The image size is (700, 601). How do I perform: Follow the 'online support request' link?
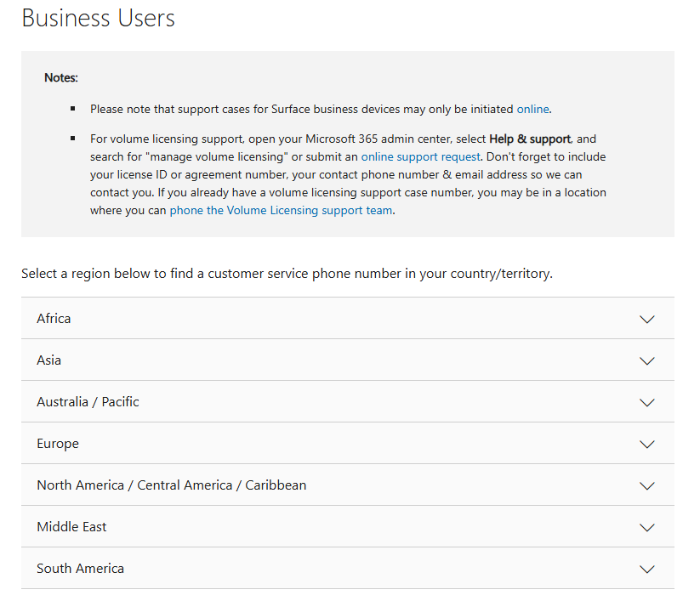(420, 156)
